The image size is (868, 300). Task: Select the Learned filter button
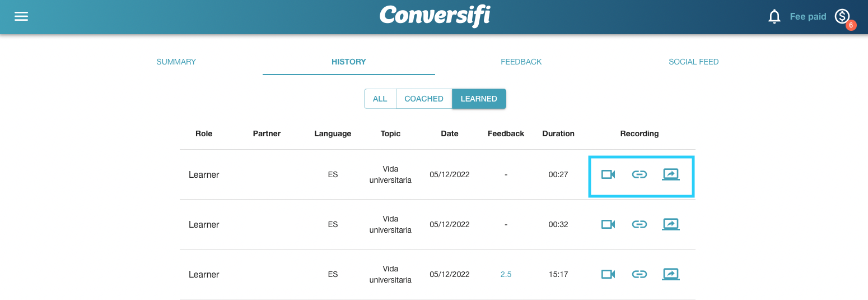coord(479,99)
